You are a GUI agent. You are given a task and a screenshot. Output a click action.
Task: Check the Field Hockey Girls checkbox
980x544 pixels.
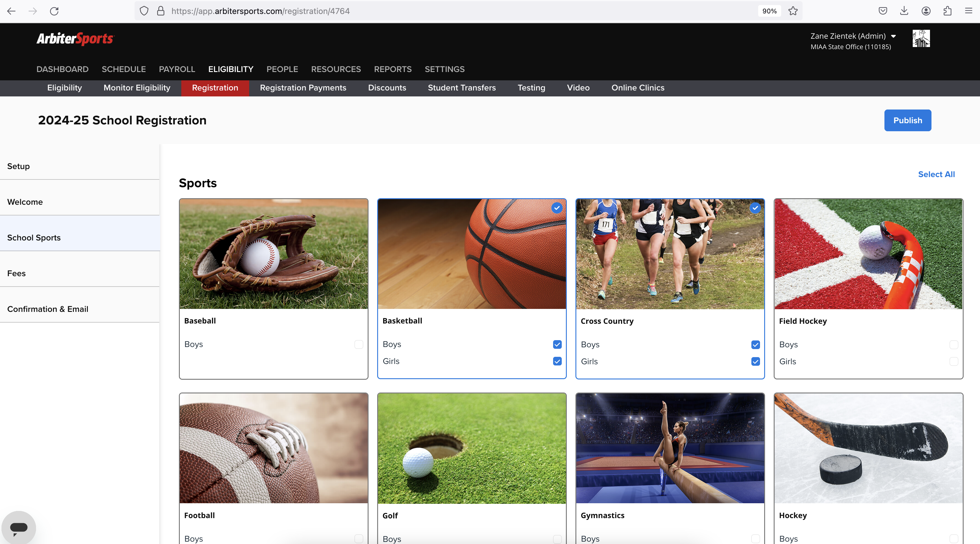pyautogui.click(x=954, y=361)
